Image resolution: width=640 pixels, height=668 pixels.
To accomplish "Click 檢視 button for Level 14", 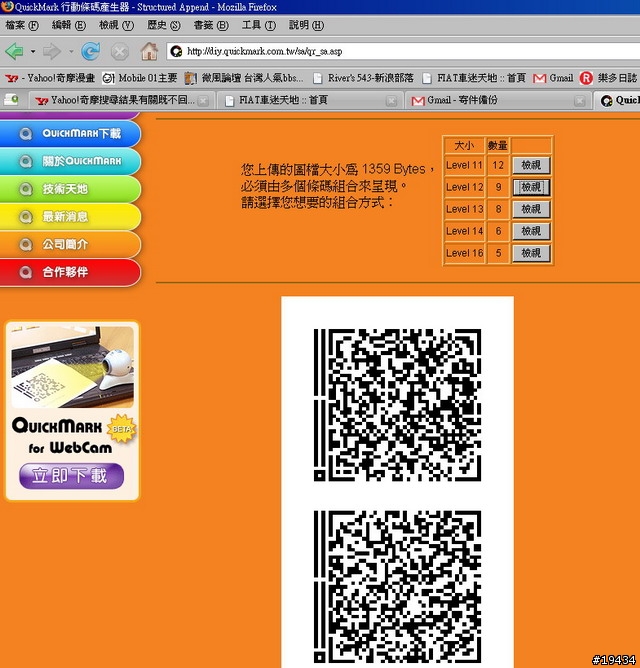I will pyautogui.click(x=531, y=231).
